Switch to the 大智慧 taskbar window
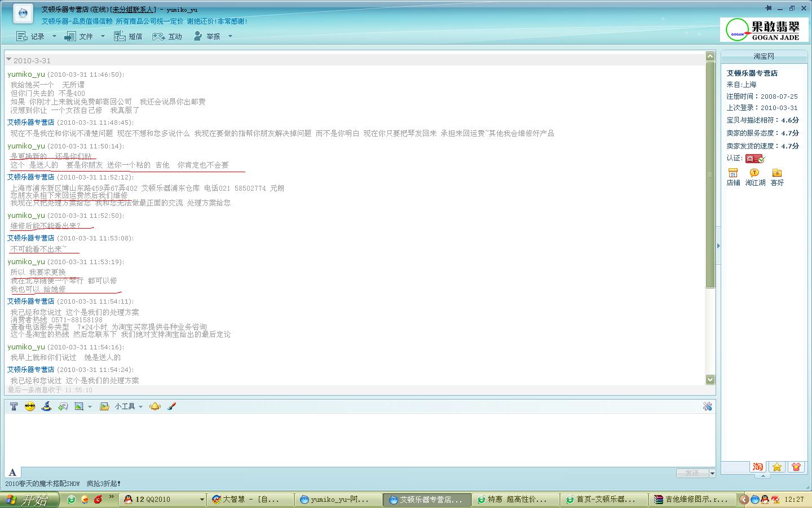 (x=251, y=500)
